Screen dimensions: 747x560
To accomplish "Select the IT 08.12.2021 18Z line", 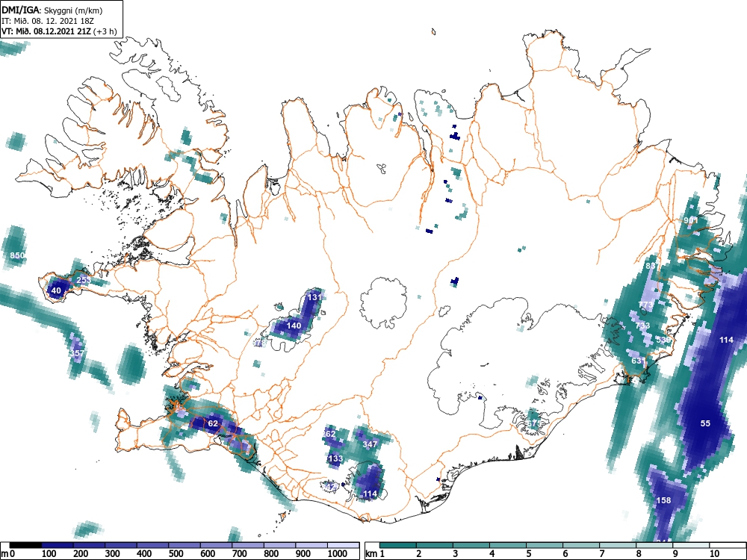I will coord(46,21).
